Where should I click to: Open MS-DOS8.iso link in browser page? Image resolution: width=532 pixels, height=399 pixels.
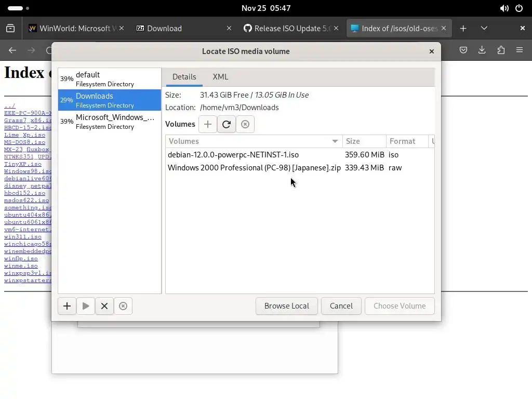pyautogui.click(x=25, y=142)
